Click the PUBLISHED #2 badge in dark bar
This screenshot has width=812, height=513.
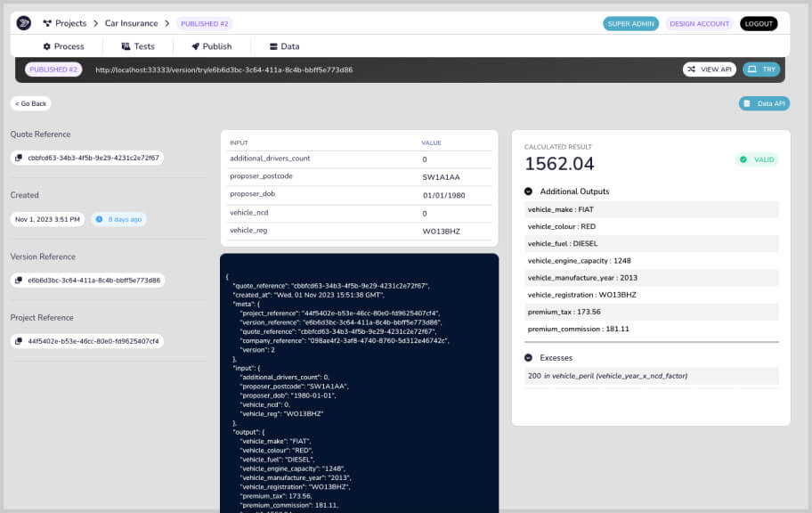[x=53, y=69]
